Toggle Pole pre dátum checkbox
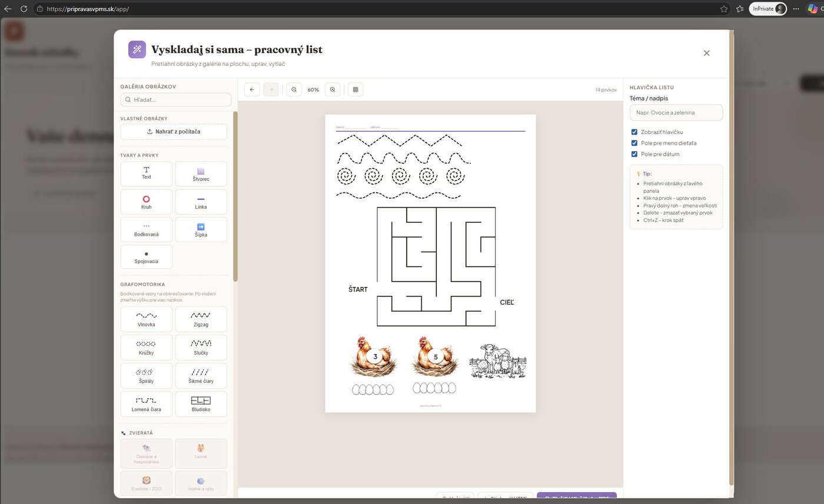824x504 pixels. pyautogui.click(x=634, y=154)
